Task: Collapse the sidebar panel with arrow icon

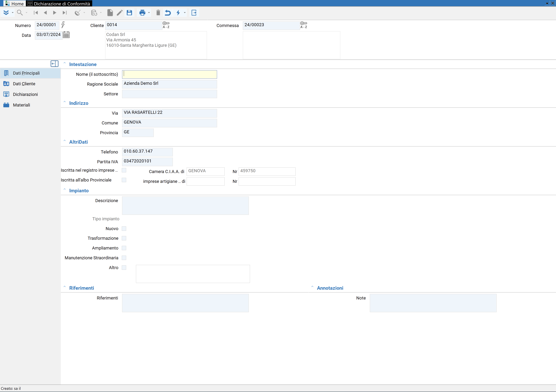Action: pyautogui.click(x=55, y=64)
